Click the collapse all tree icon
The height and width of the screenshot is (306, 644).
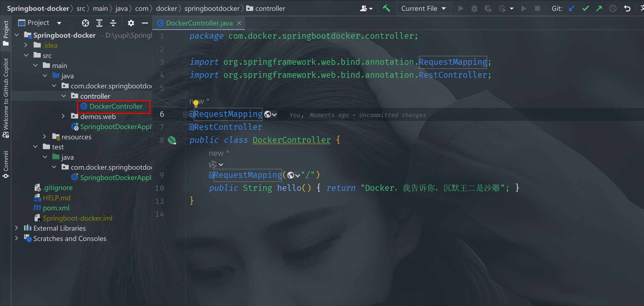pyautogui.click(x=113, y=23)
